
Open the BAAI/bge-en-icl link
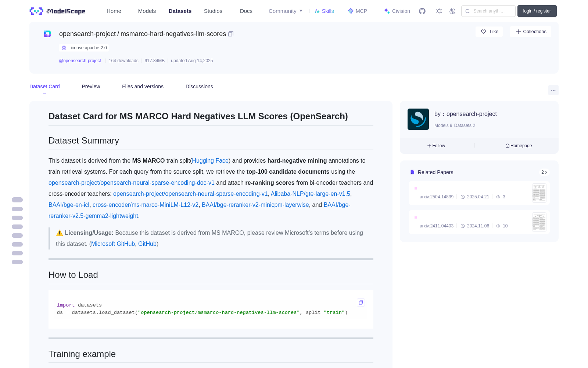pyautogui.click(x=69, y=205)
